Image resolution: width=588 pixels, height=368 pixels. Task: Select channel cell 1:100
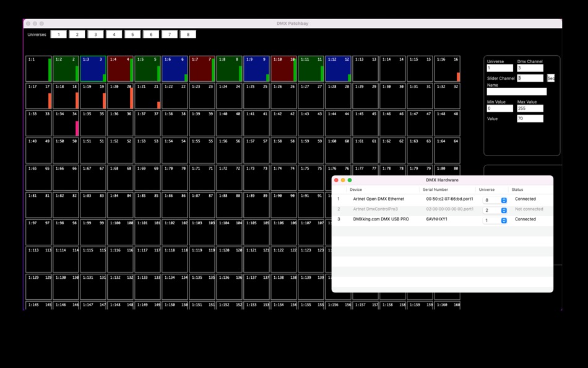(120, 232)
